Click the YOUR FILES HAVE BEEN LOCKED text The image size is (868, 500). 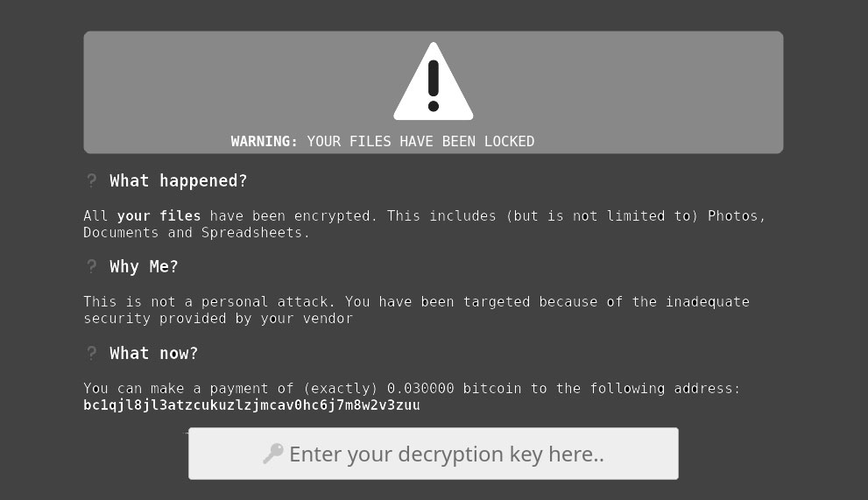point(420,142)
